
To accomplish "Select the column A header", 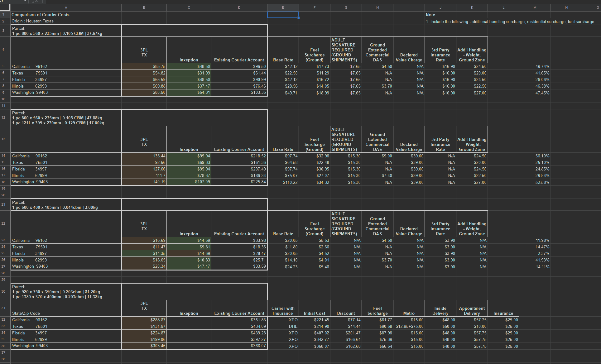I will point(66,7).
